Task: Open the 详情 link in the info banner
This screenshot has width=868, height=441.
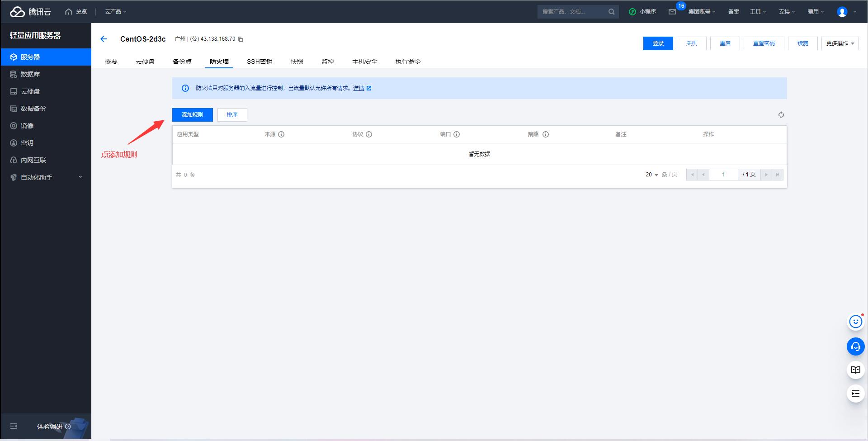Action: point(359,88)
